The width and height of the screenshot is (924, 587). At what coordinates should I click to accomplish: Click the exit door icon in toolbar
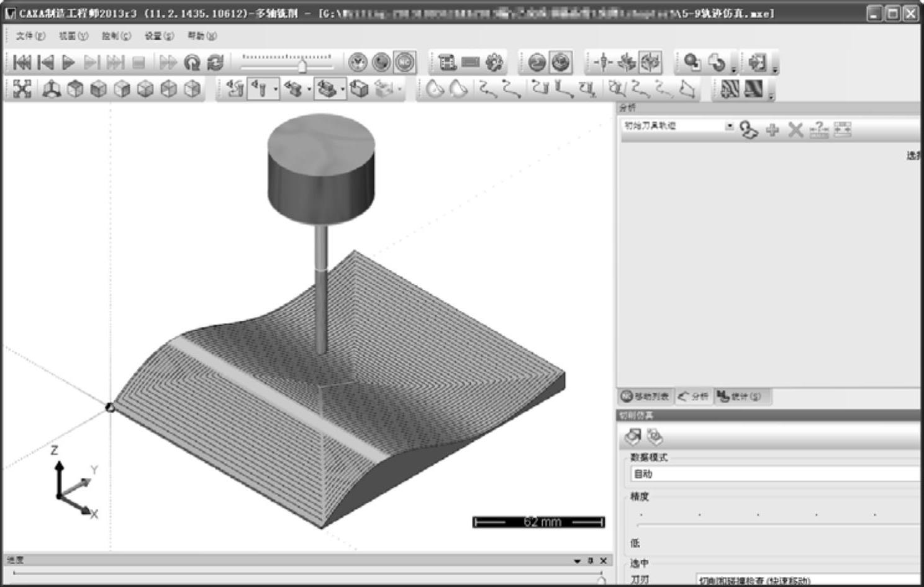coord(757,62)
